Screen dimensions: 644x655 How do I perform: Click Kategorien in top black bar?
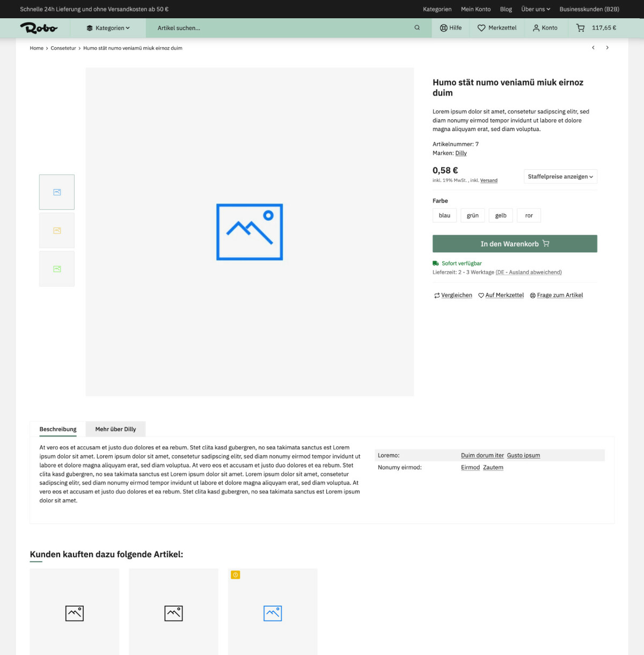click(437, 9)
